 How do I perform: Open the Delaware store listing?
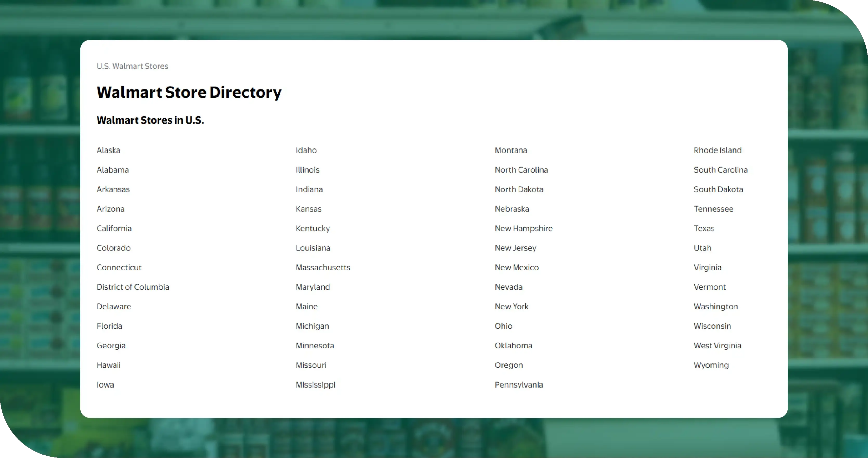click(114, 306)
